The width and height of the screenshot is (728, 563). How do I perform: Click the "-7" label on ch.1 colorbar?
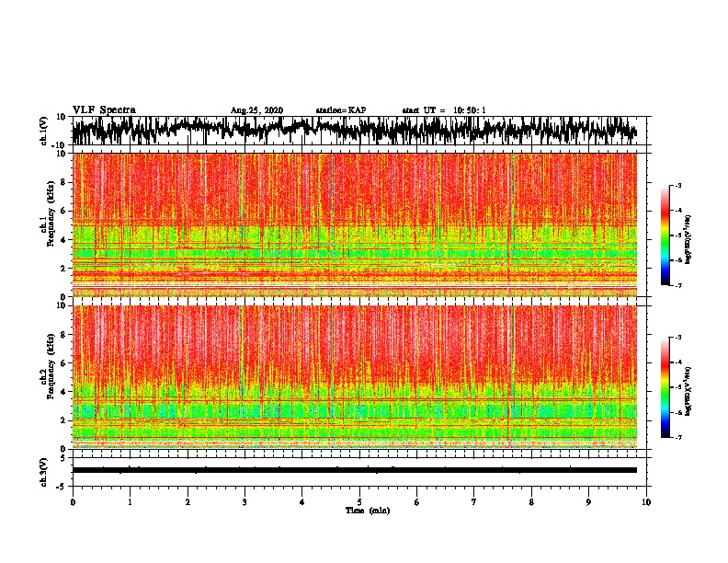pyautogui.click(x=678, y=285)
